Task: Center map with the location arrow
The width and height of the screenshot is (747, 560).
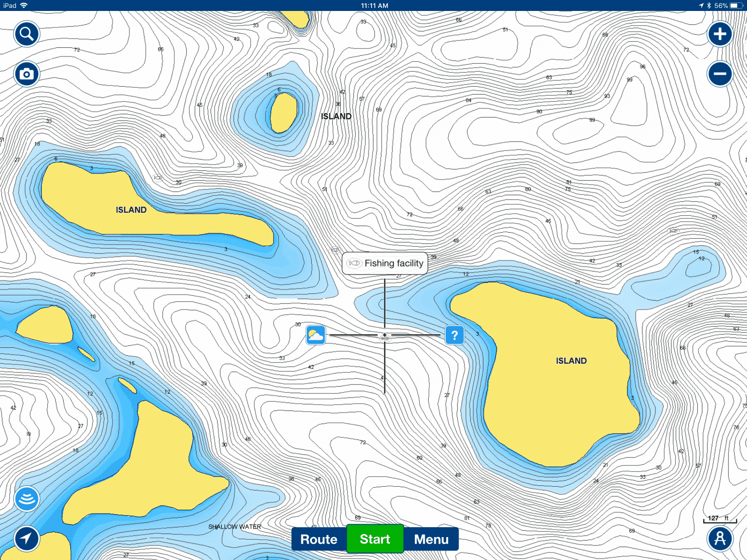Action: tap(26, 538)
